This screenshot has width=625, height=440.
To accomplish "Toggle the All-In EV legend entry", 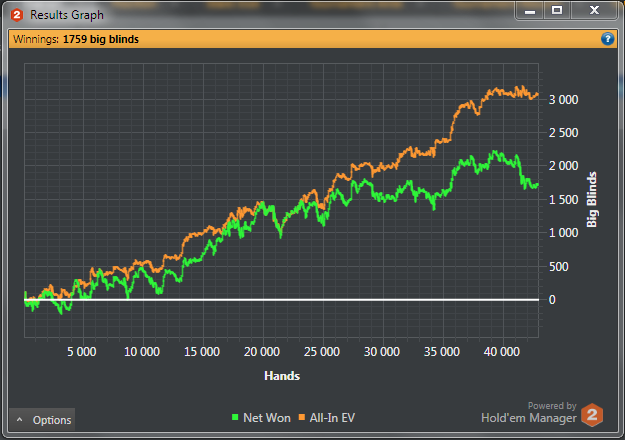I will tap(327, 418).
